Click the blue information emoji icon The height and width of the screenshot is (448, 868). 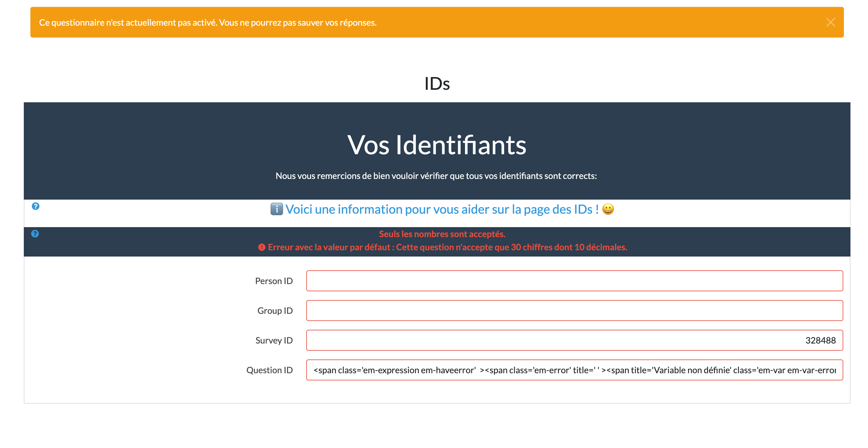point(276,209)
